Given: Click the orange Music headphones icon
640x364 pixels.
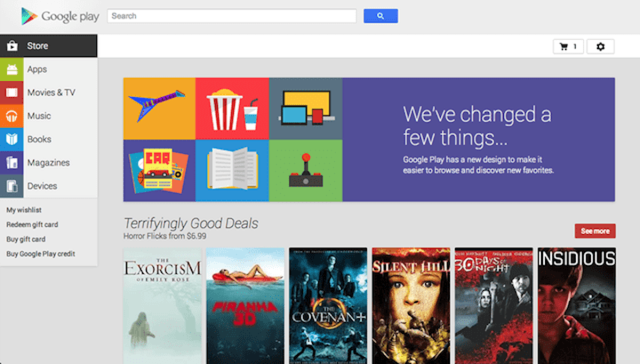Looking at the screenshot, I should [12, 116].
